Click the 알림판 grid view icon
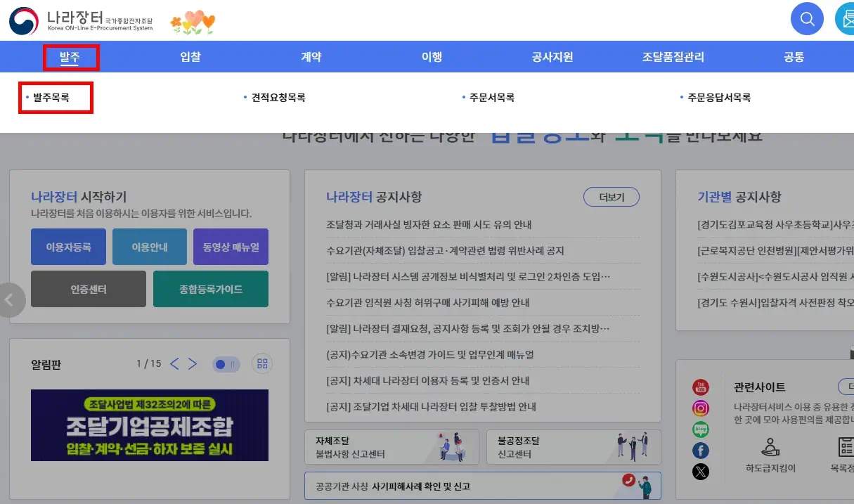The image size is (854, 504). [x=262, y=363]
